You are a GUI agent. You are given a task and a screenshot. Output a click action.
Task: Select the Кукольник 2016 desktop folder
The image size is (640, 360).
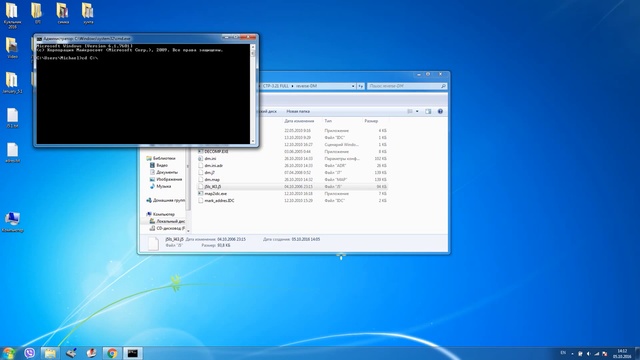12,16
